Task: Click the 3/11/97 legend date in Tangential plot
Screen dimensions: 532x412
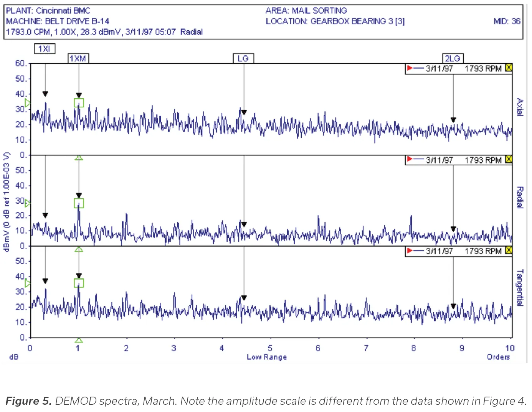Action: pyautogui.click(x=439, y=251)
